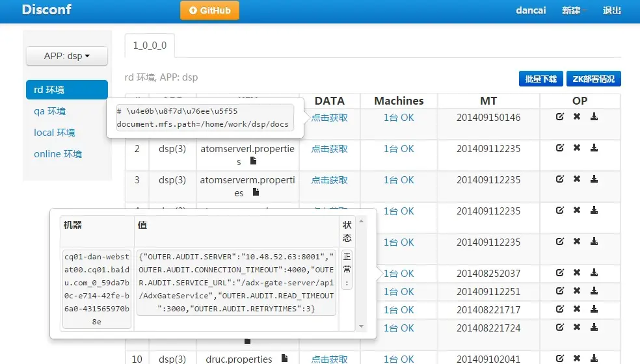Download the config row dated 201409150146
This screenshot has height=364, width=640.
pos(594,117)
